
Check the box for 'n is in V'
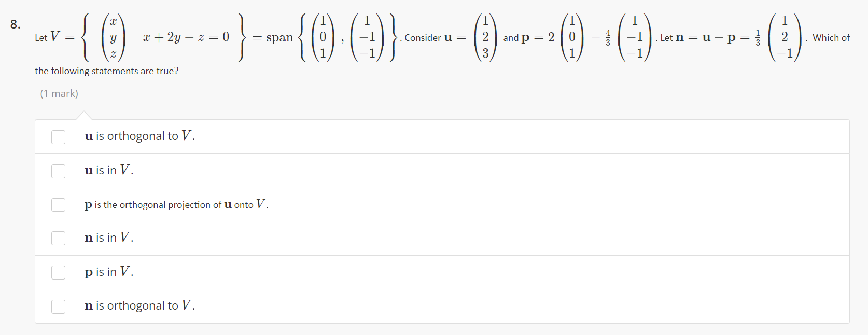[x=58, y=238]
